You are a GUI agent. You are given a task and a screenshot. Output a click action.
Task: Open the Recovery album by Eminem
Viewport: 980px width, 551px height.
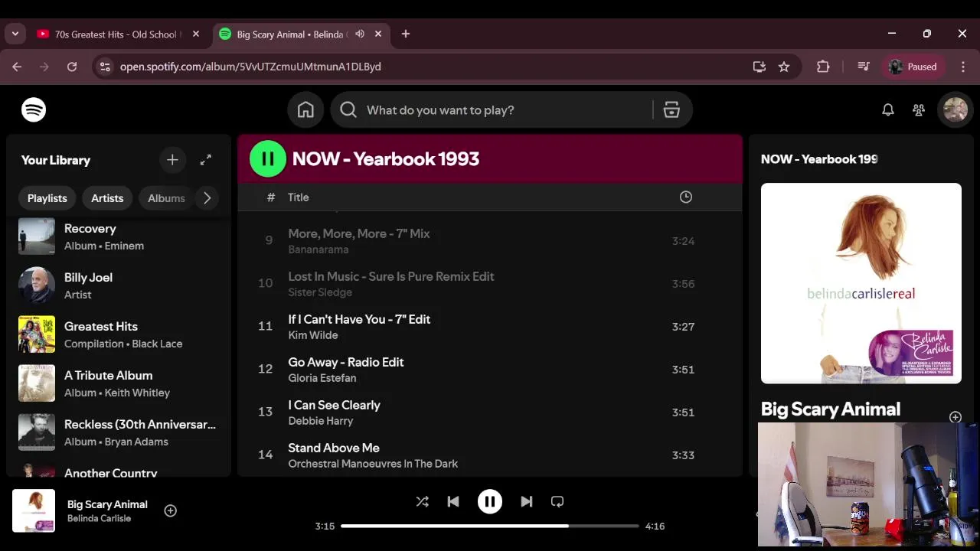[x=119, y=236]
